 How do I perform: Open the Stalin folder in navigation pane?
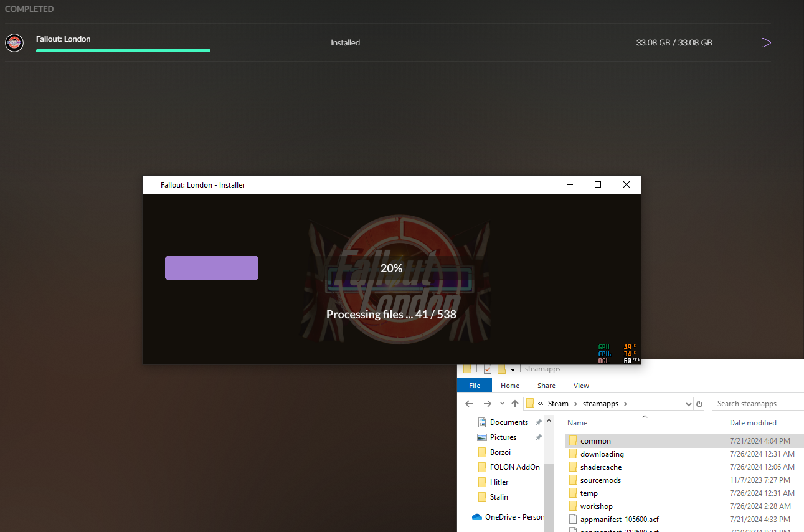[499, 497]
